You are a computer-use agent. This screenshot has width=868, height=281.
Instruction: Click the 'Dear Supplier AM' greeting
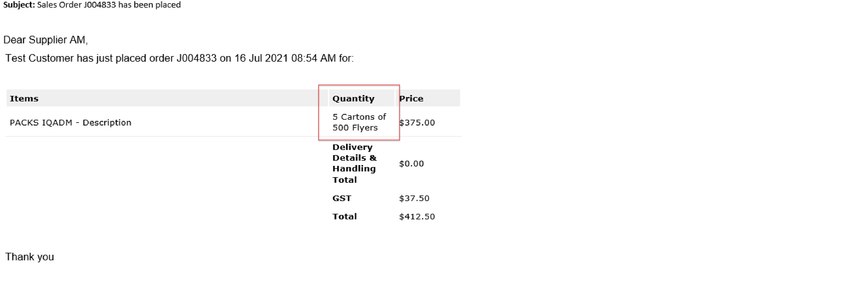point(45,40)
